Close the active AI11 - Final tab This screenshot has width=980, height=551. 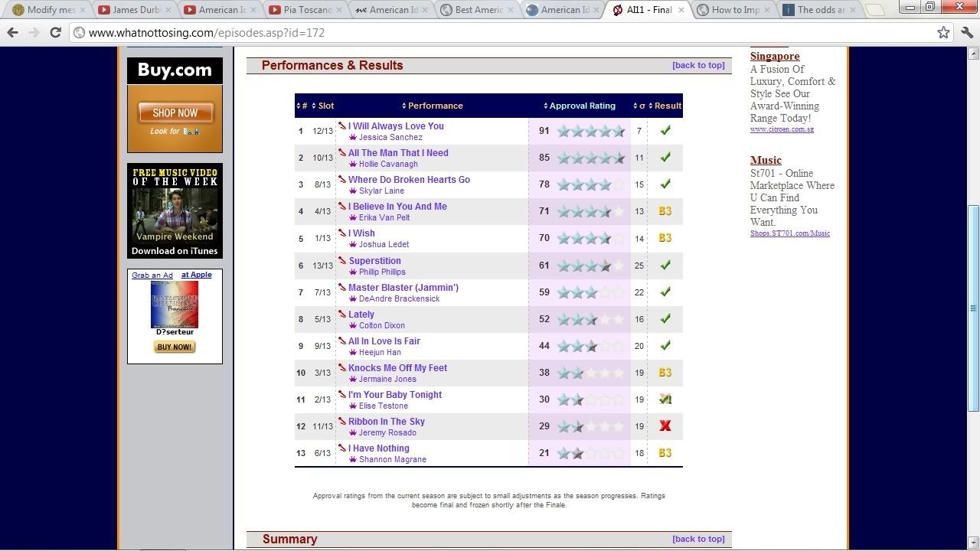click(681, 10)
